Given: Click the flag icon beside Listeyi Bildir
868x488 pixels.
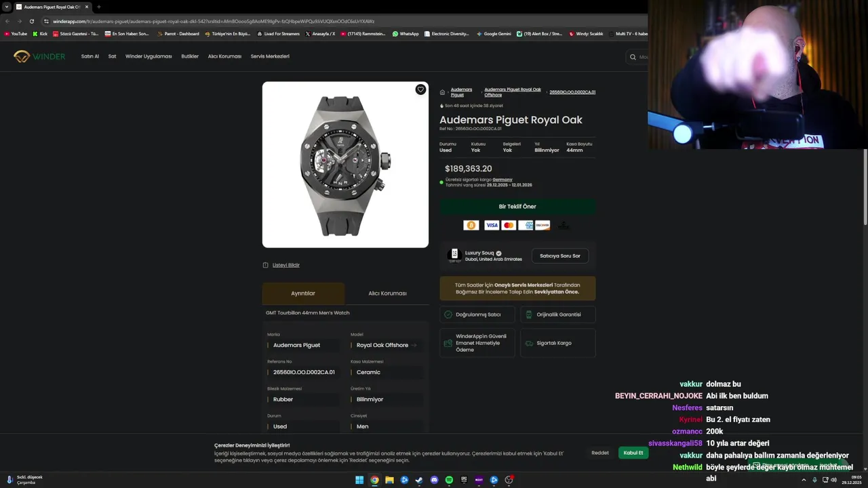Looking at the screenshot, I should click(x=265, y=265).
